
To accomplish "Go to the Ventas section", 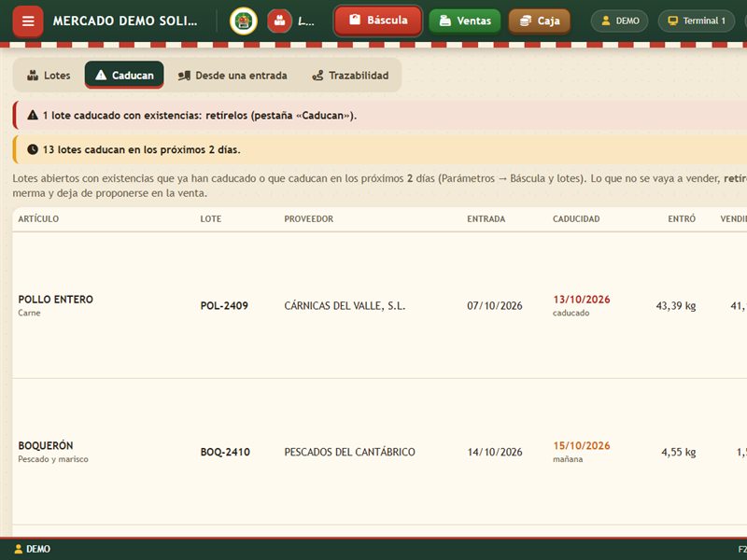I will (x=465, y=21).
